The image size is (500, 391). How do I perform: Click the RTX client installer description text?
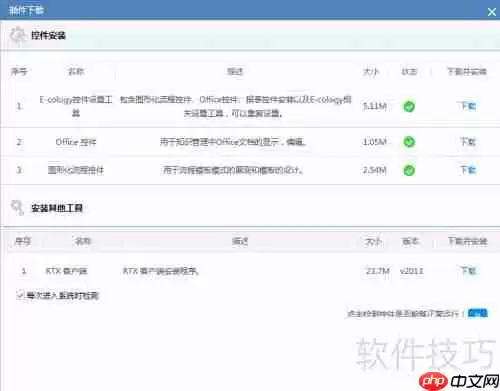(161, 271)
